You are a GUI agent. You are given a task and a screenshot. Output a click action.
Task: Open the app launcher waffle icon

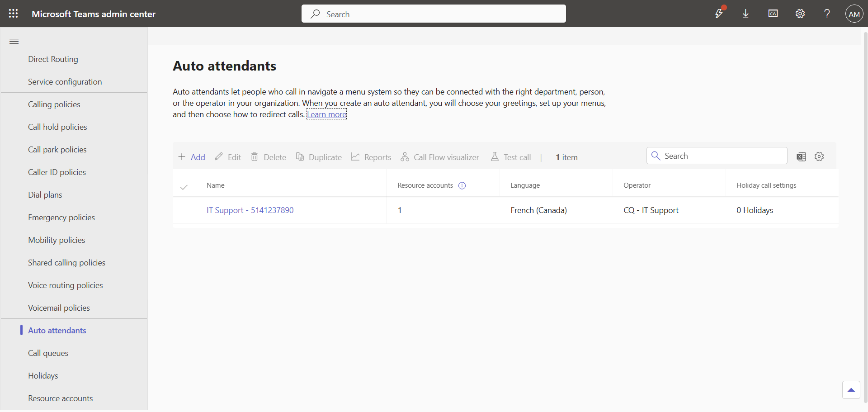pos(14,14)
